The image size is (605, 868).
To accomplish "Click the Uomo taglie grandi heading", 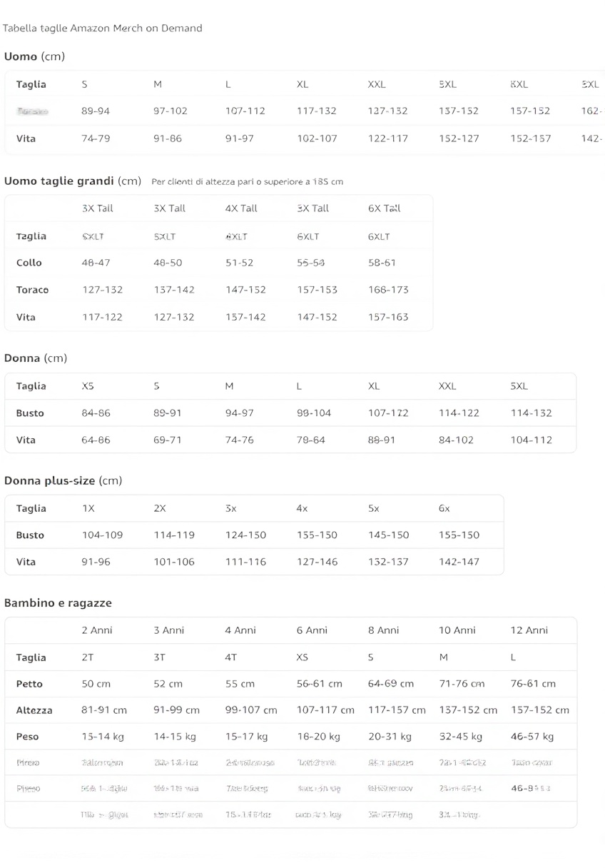I will tap(73, 181).
